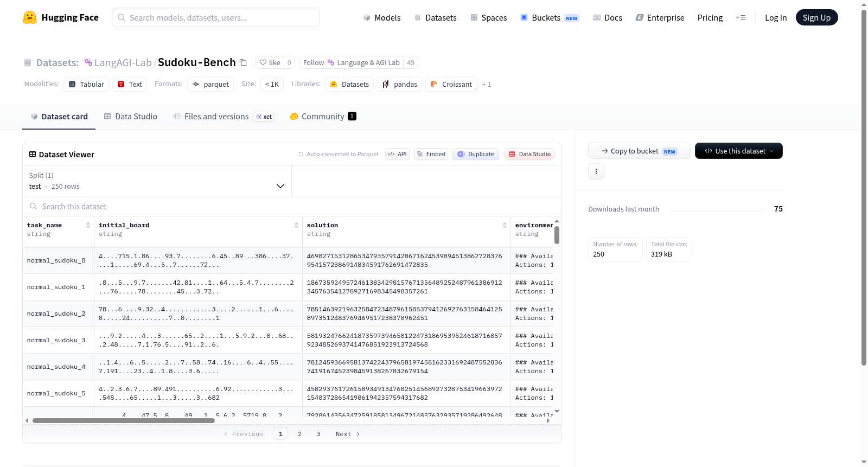Sort the solution column
The height and width of the screenshot is (467, 868).
(505, 225)
